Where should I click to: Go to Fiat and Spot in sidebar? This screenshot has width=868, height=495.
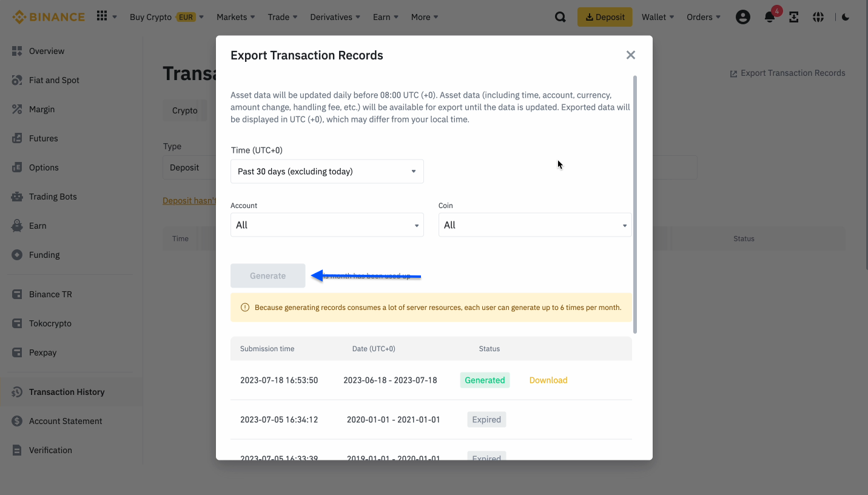pyautogui.click(x=54, y=80)
